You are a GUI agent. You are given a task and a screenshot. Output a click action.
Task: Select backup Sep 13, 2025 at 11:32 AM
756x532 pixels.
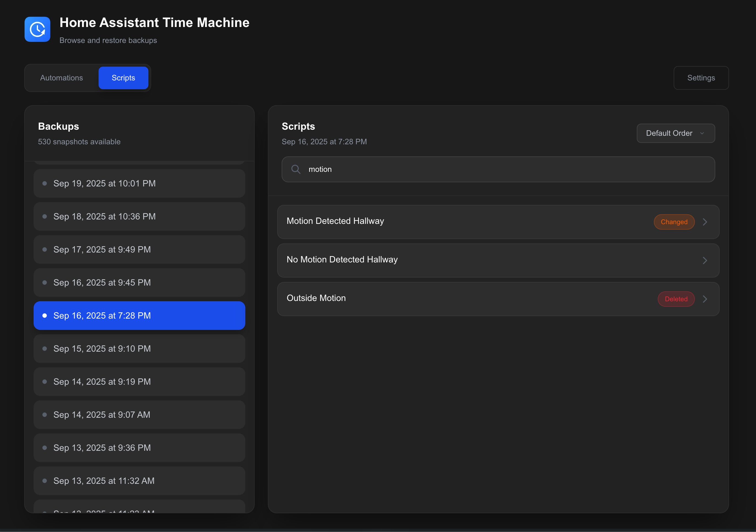(139, 481)
